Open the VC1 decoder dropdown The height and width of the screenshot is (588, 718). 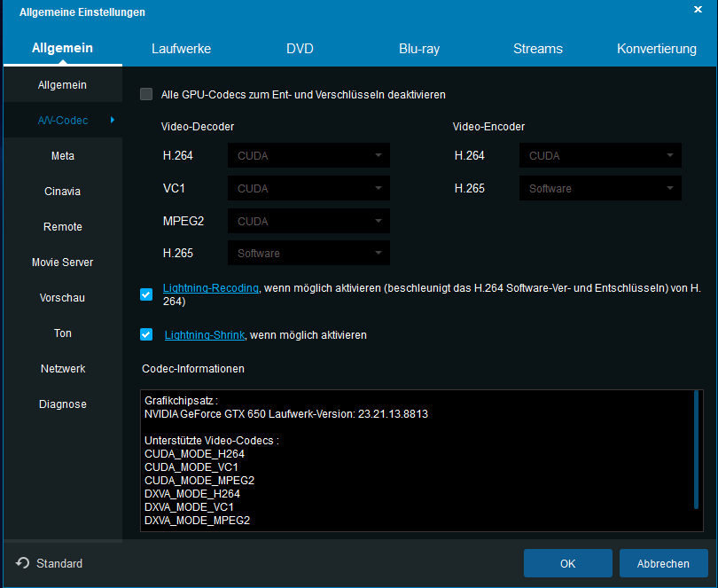coord(308,189)
